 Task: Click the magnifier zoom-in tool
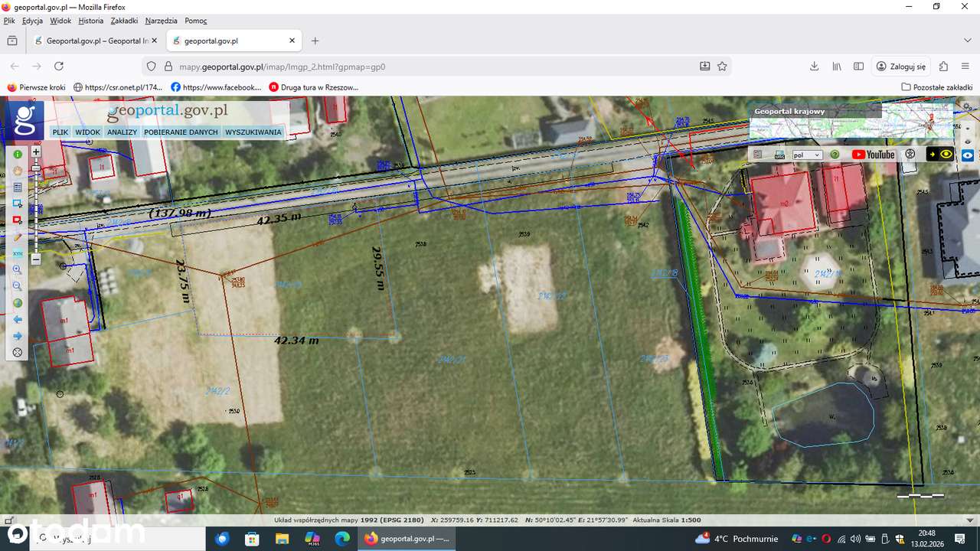tap(18, 270)
